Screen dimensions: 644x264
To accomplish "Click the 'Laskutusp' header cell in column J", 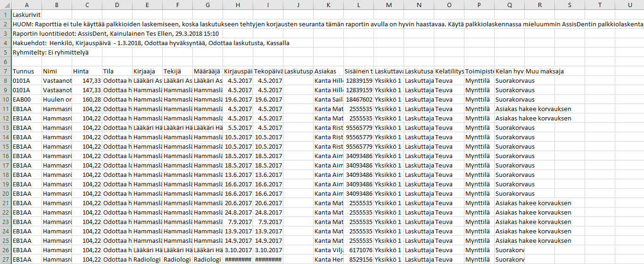I will [298, 71].
